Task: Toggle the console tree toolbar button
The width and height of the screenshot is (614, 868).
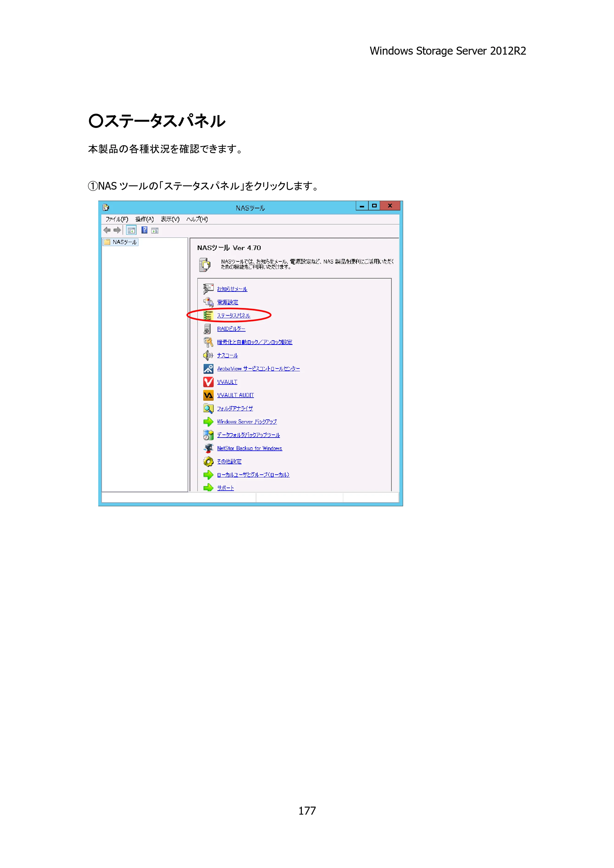Action: point(131,230)
